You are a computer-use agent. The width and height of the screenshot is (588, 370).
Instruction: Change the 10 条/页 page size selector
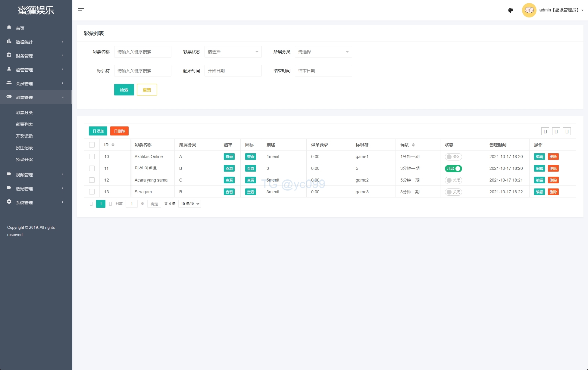tap(190, 204)
